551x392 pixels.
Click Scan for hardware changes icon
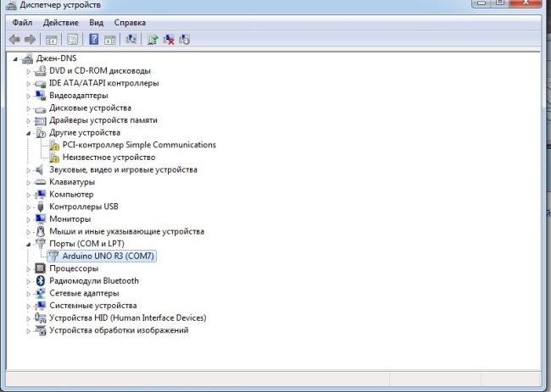point(131,39)
